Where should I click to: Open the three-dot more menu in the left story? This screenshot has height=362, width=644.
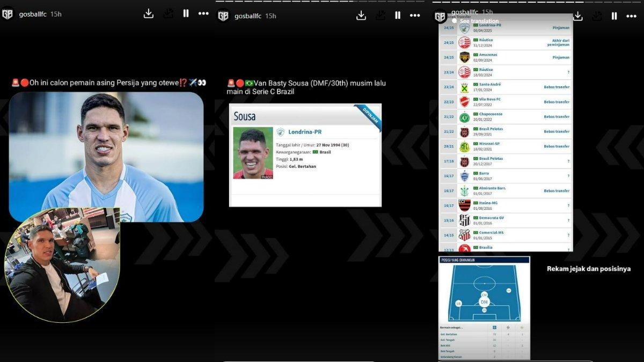203,14
